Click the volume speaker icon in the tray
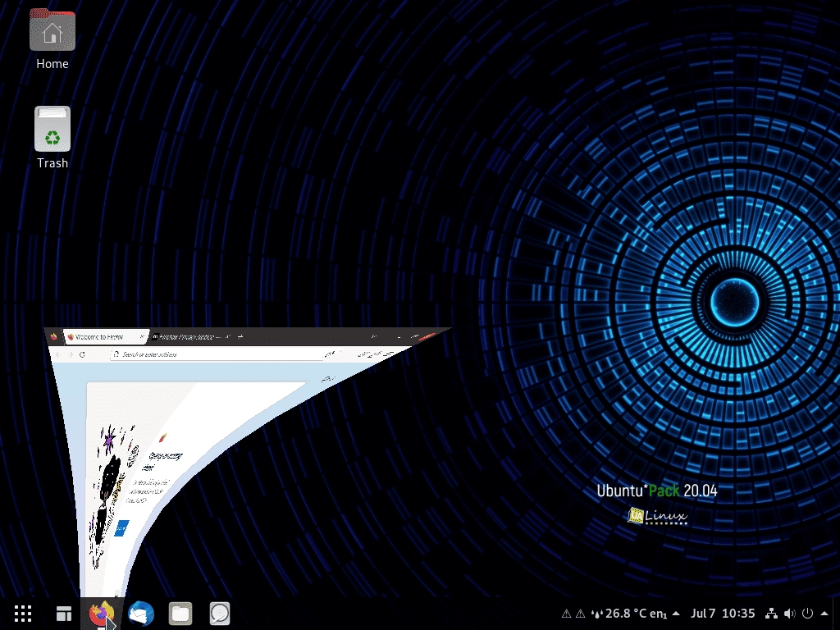Screen dimensions: 840x630 pyautogui.click(x=790, y=614)
